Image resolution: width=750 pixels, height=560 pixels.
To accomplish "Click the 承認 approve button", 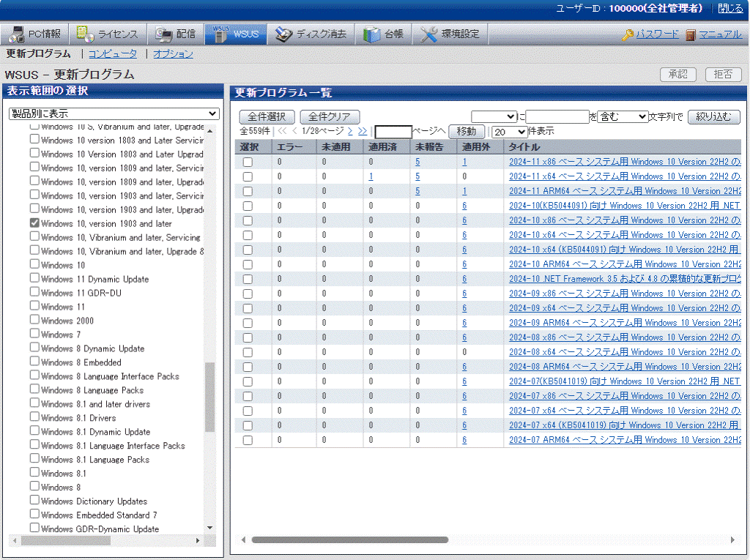I will pos(677,75).
